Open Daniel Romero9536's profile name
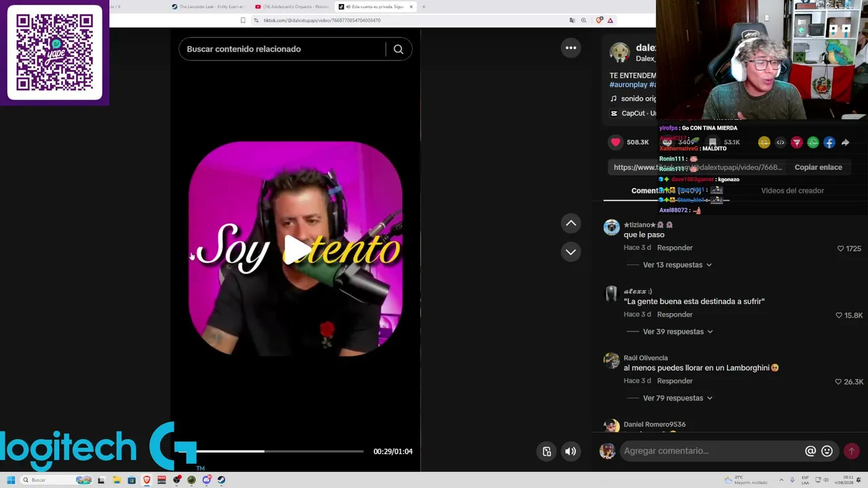The height and width of the screenshot is (488, 868). (654, 424)
